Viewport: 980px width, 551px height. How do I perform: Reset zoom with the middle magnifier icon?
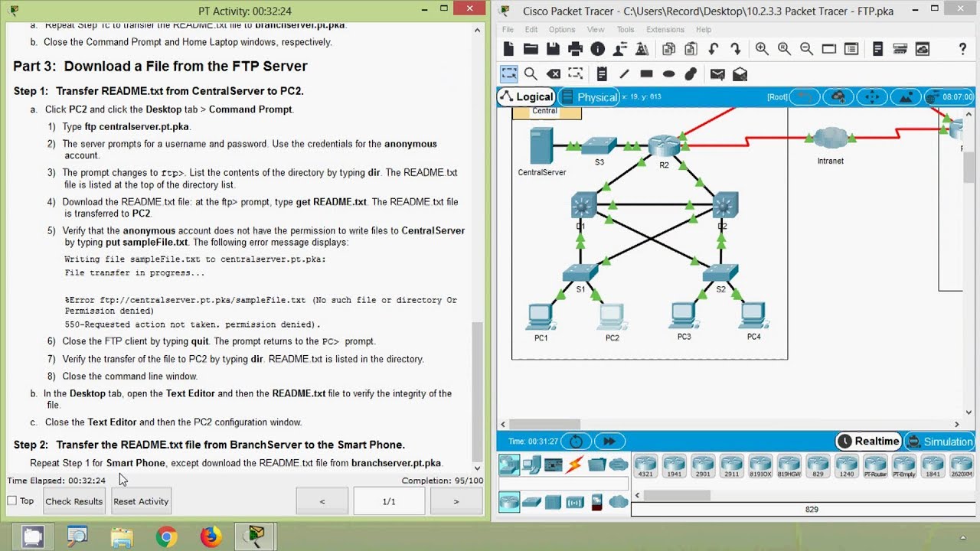(x=784, y=49)
